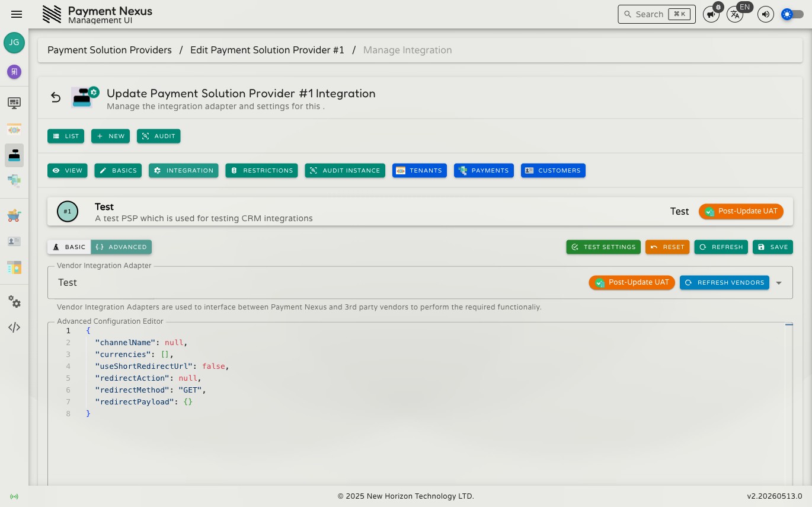This screenshot has height=507, width=812.
Task: Open the PAYMENTS tab
Action: 484,170
